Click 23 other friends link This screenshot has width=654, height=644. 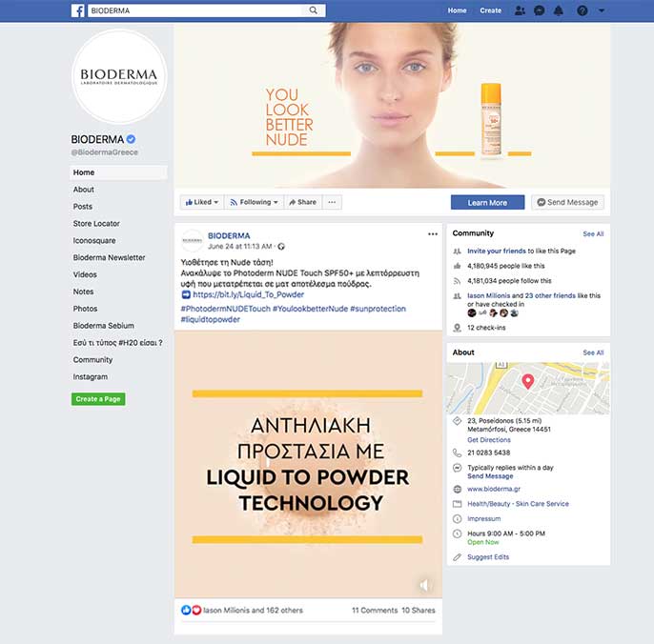[550, 295]
